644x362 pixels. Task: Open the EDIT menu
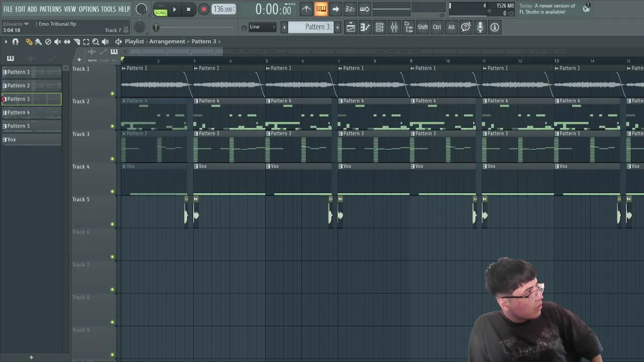(x=20, y=9)
